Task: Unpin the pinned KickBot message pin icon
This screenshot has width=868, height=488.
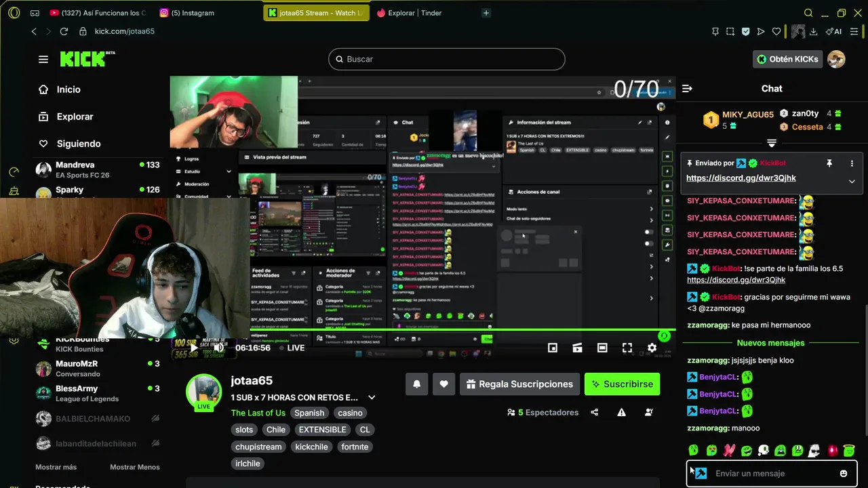Action: pos(829,163)
